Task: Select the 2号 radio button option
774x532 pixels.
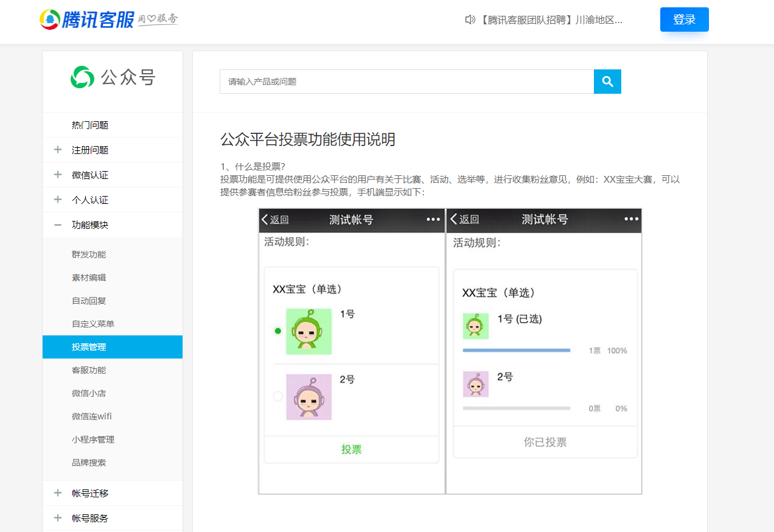Action: (278, 396)
